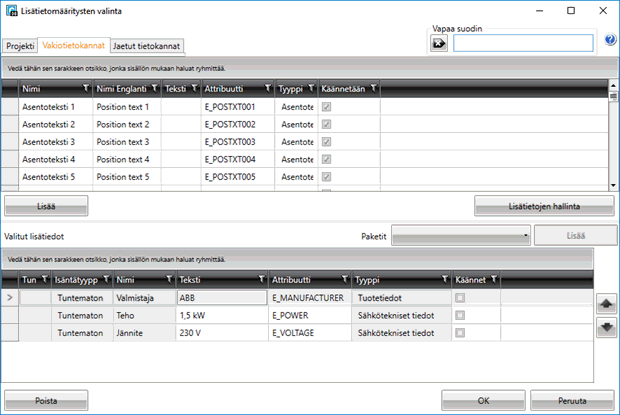
Task: Open the Paketit dropdown
Action: tap(460, 237)
